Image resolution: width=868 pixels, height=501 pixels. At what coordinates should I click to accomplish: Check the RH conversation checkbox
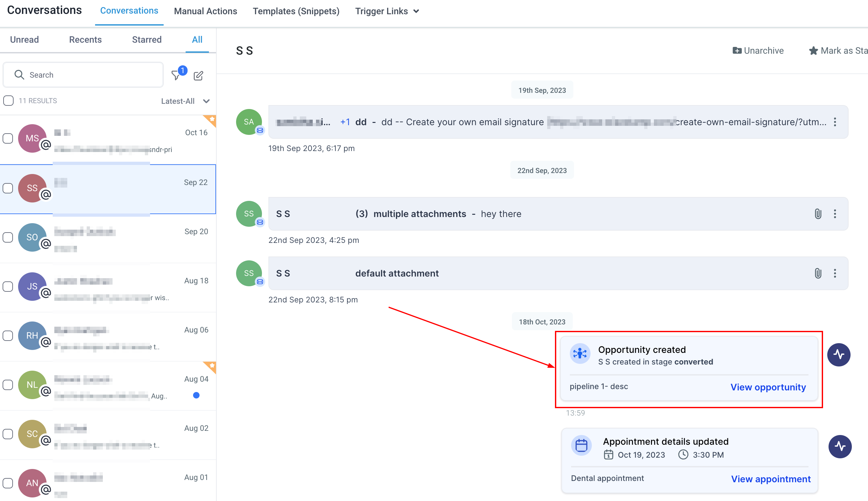[x=8, y=335]
